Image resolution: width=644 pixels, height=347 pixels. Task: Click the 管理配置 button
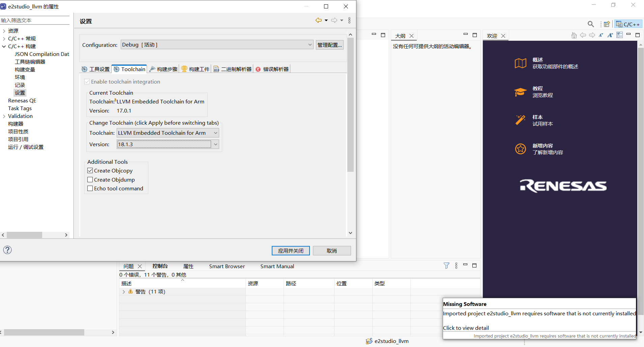pos(330,45)
